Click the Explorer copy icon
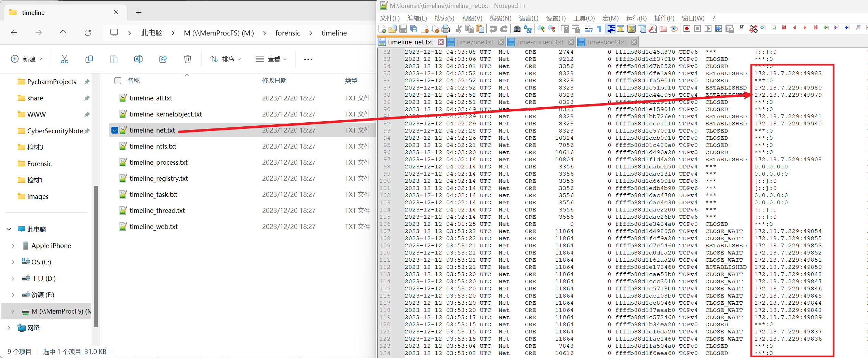This screenshot has width=868, height=358. pos(89,59)
